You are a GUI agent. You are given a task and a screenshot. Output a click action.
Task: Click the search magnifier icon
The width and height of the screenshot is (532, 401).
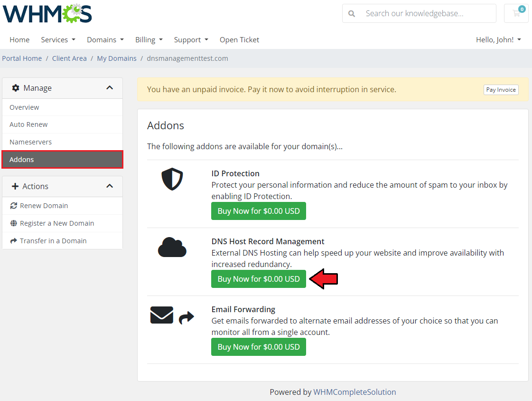tap(352, 14)
